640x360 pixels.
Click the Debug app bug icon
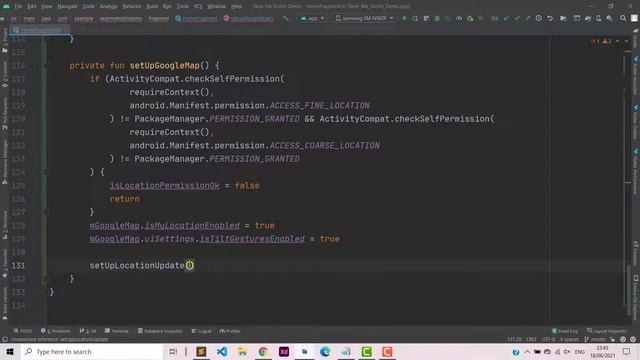click(437, 18)
